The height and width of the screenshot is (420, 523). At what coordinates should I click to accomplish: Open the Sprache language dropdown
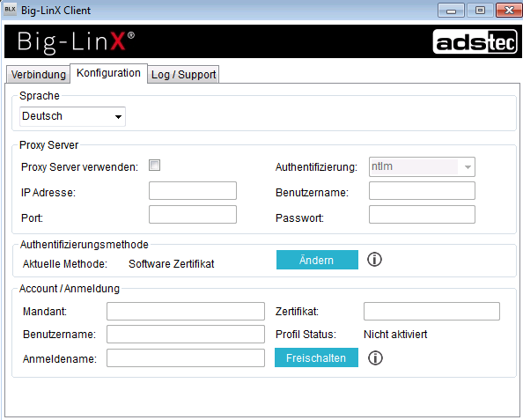point(72,116)
